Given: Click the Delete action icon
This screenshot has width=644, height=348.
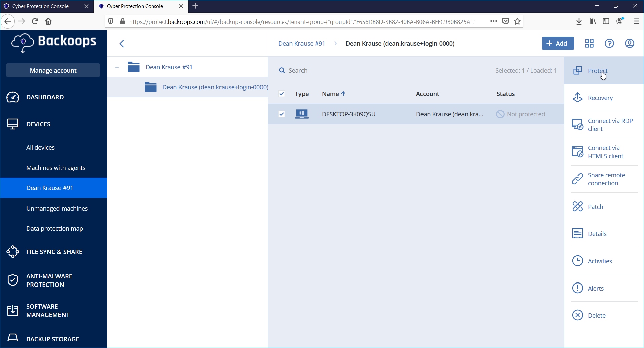Looking at the screenshot, I should [578, 315].
